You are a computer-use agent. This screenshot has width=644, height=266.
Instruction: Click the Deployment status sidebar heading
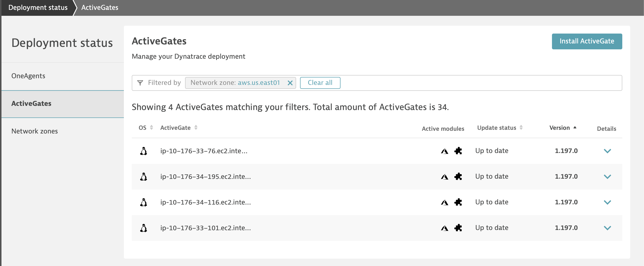[62, 43]
